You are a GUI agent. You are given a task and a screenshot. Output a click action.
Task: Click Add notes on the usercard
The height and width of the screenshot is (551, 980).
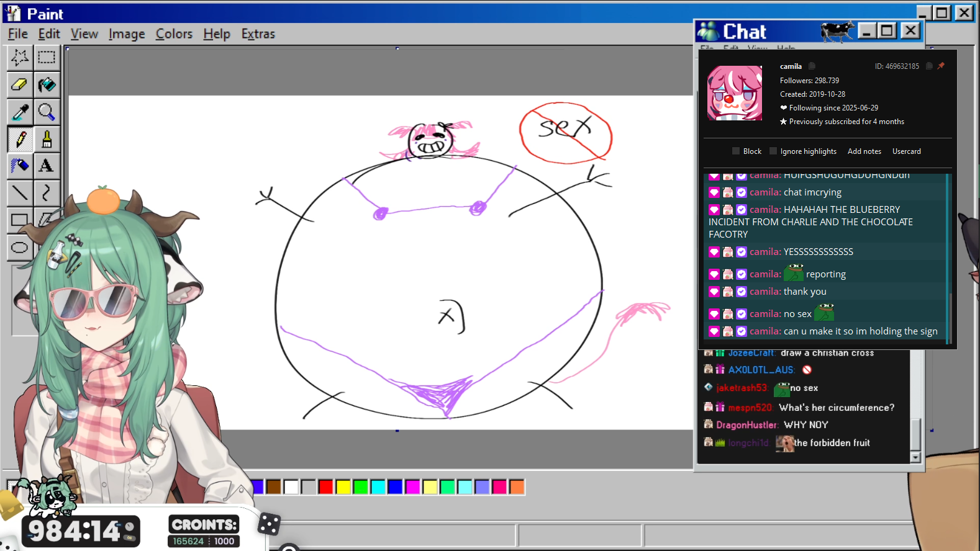tap(864, 151)
